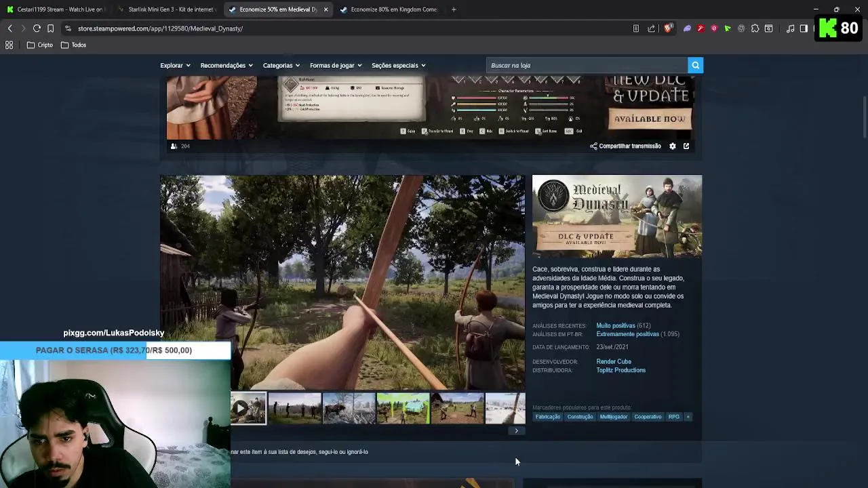Click the broadcast share icon
This screenshot has height=488, width=868.
[x=593, y=146]
